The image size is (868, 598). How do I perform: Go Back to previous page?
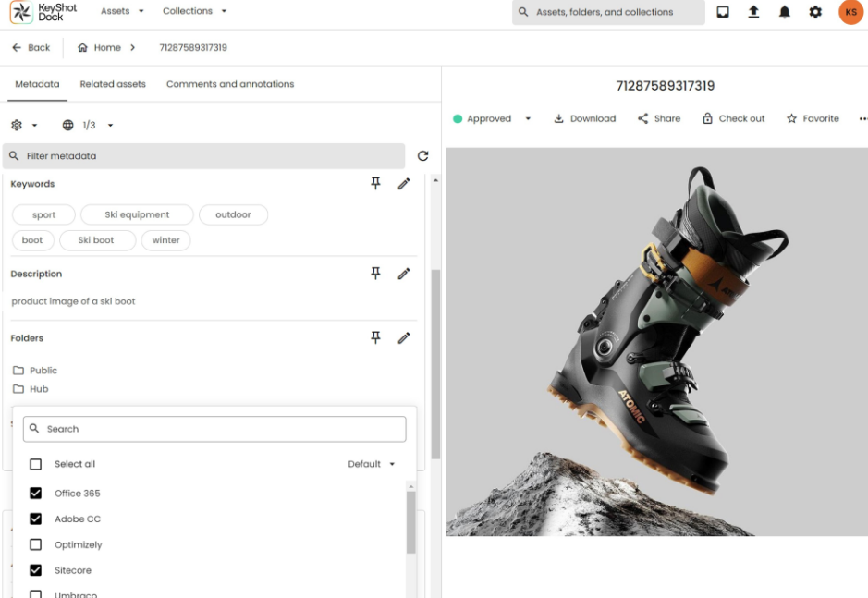(31, 48)
